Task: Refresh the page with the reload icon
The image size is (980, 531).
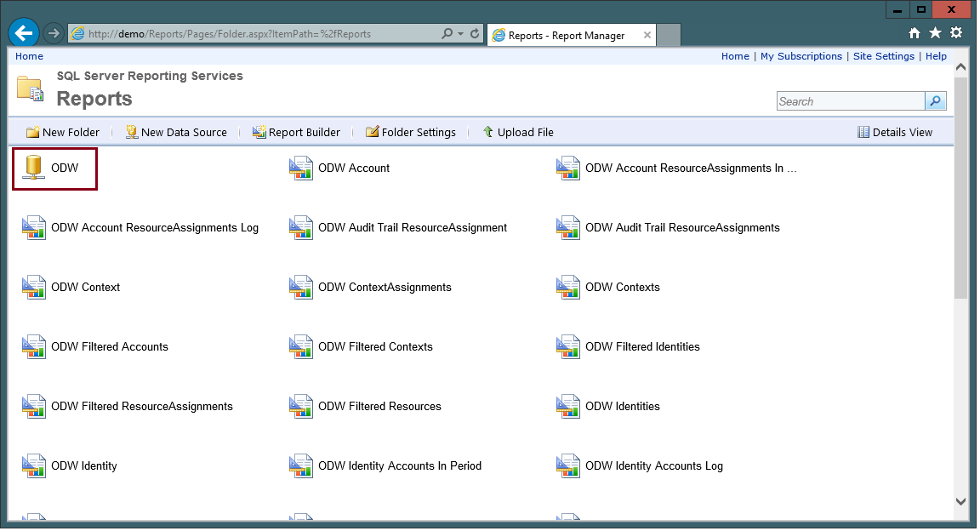Action: pos(475,34)
